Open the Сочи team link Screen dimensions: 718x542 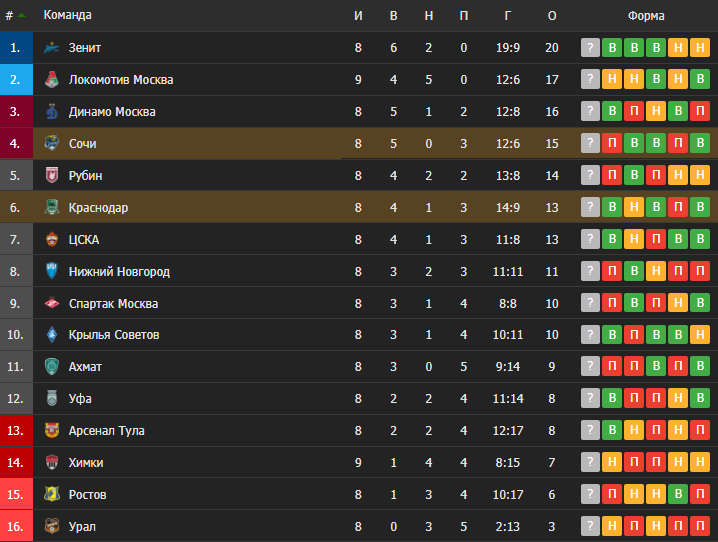pyautogui.click(x=82, y=144)
